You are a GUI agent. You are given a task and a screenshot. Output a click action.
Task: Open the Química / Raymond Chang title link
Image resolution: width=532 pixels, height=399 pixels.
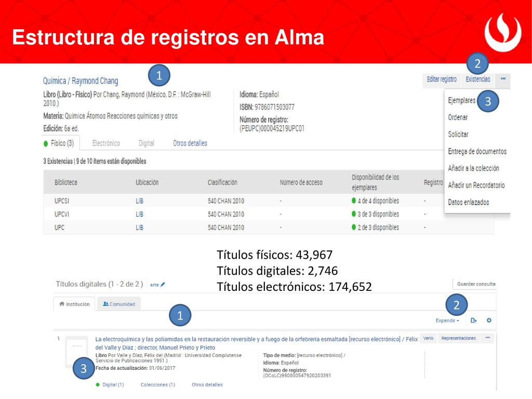pos(81,81)
